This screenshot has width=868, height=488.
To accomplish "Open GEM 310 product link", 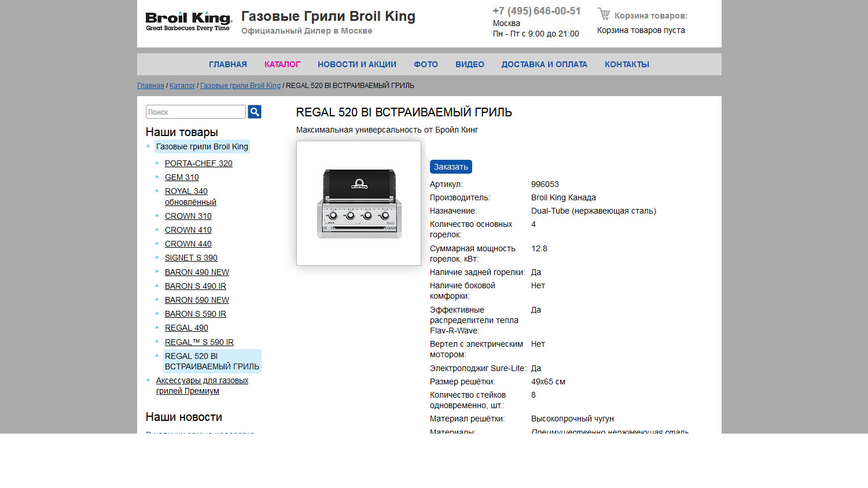I will [182, 177].
